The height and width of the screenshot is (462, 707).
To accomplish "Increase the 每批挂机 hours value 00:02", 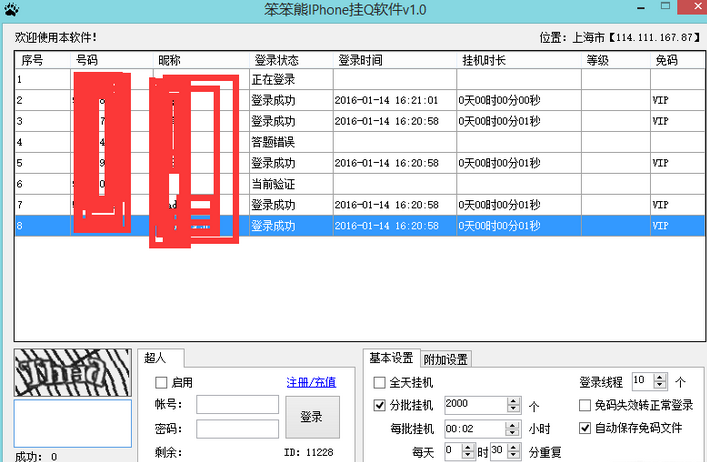I will click(512, 425).
